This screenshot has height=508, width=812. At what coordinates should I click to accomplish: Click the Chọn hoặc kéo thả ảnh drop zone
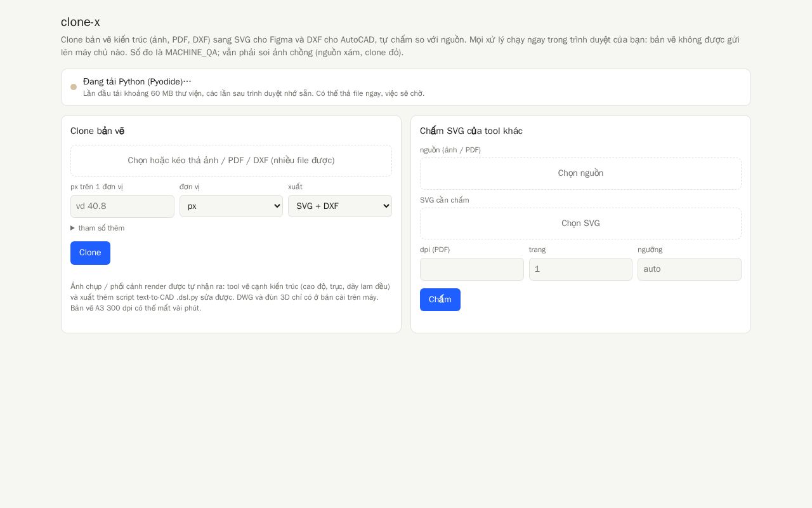(x=231, y=161)
